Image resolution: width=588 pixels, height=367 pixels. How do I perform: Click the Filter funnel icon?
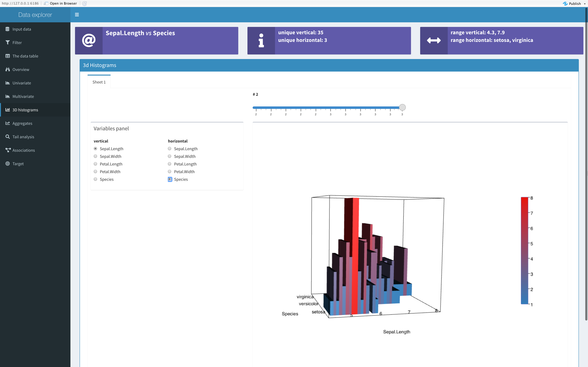click(8, 43)
